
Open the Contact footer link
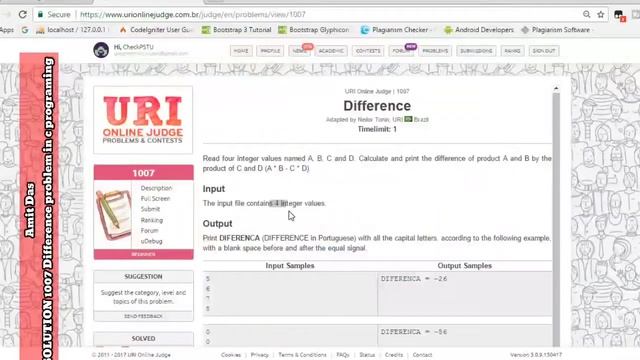[x=422, y=355]
